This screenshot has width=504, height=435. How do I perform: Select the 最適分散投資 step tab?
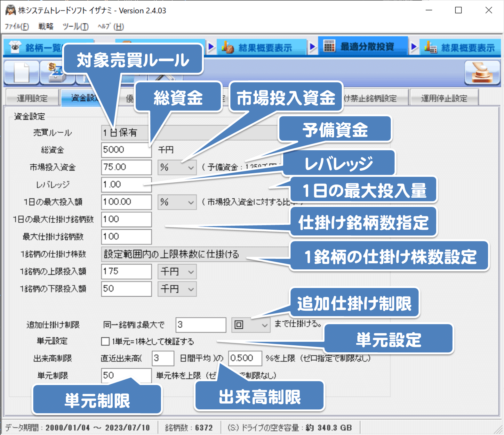363,47
